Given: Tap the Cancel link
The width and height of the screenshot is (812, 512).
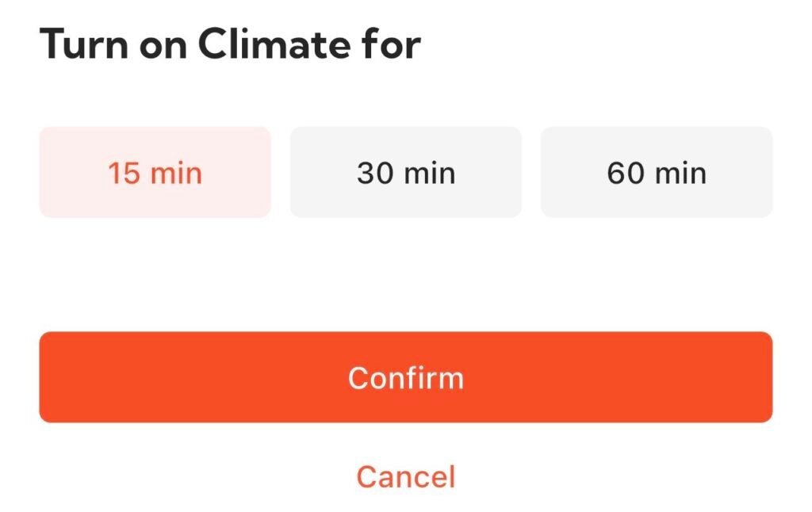Looking at the screenshot, I should 405,477.
